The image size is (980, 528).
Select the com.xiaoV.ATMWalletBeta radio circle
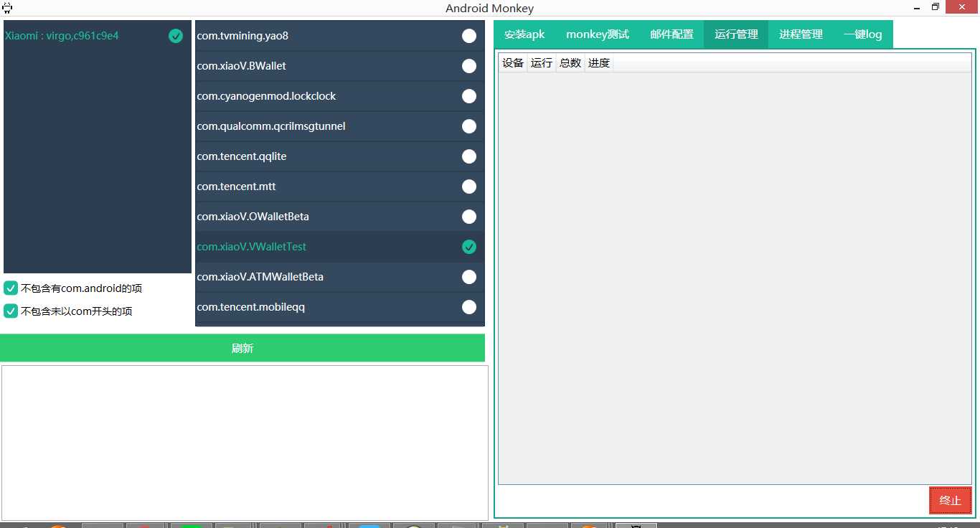(469, 277)
